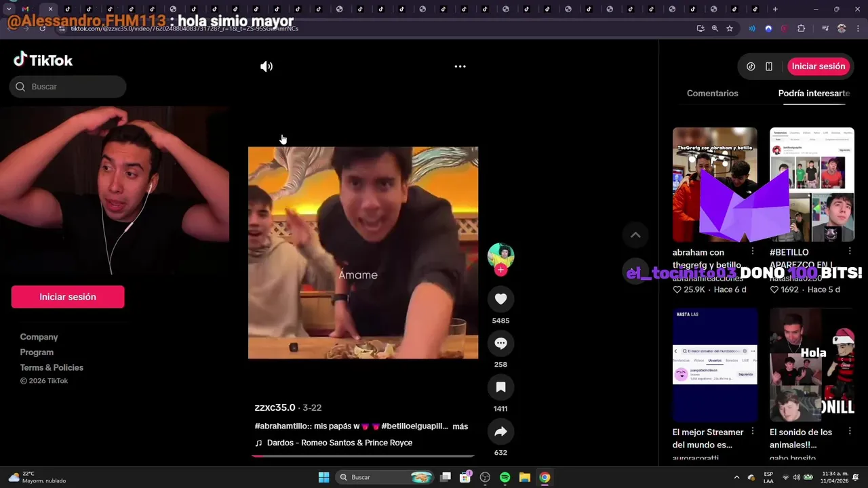Open Task View on the taskbar
868x488 pixels.
446,477
